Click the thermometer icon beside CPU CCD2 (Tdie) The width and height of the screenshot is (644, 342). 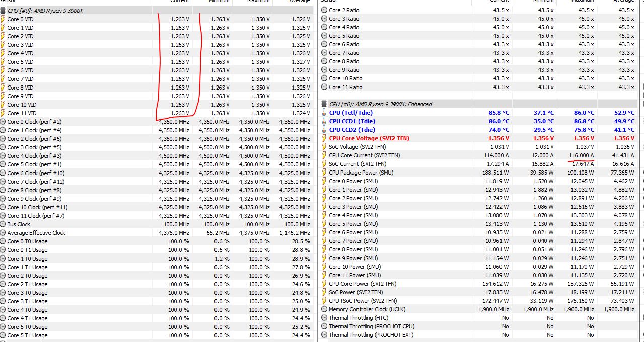(324, 130)
